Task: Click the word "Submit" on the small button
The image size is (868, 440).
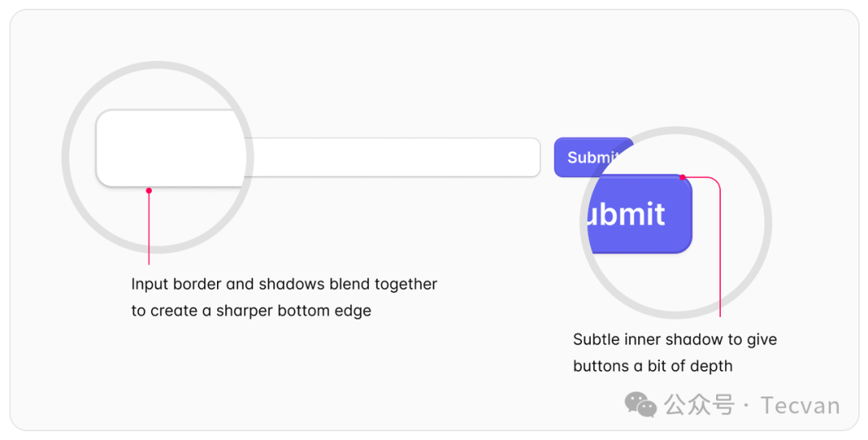Action: click(592, 158)
